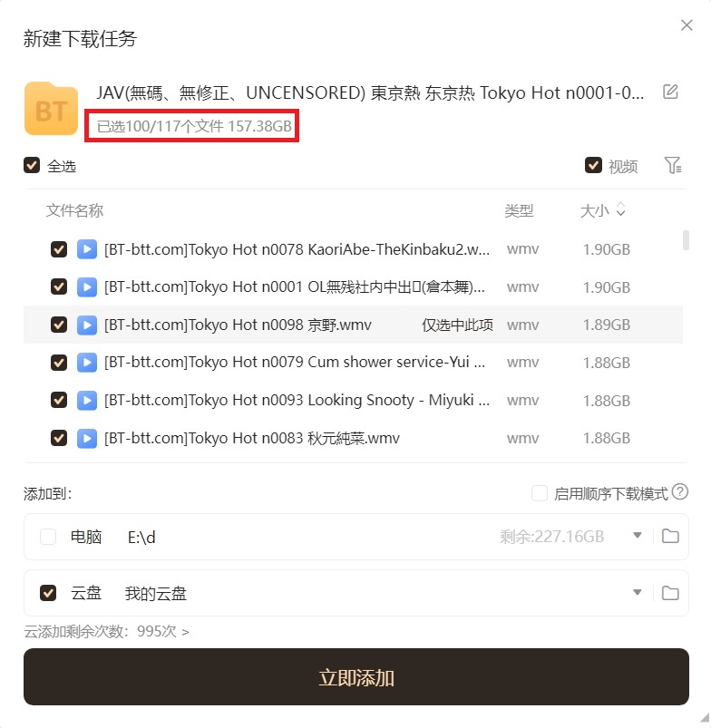Uncheck the 云盘 destination checkbox
711x728 pixels.
point(48,593)
